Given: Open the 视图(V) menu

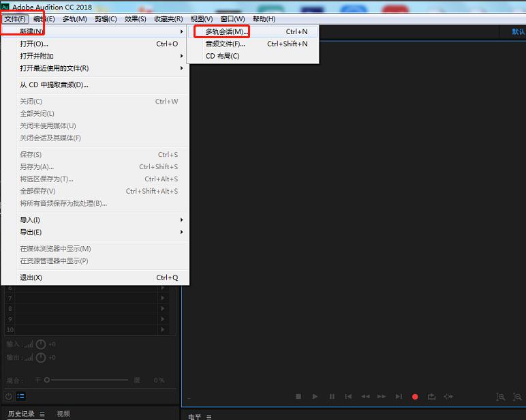Looking at the screenshot, I should tap(202, 19).
